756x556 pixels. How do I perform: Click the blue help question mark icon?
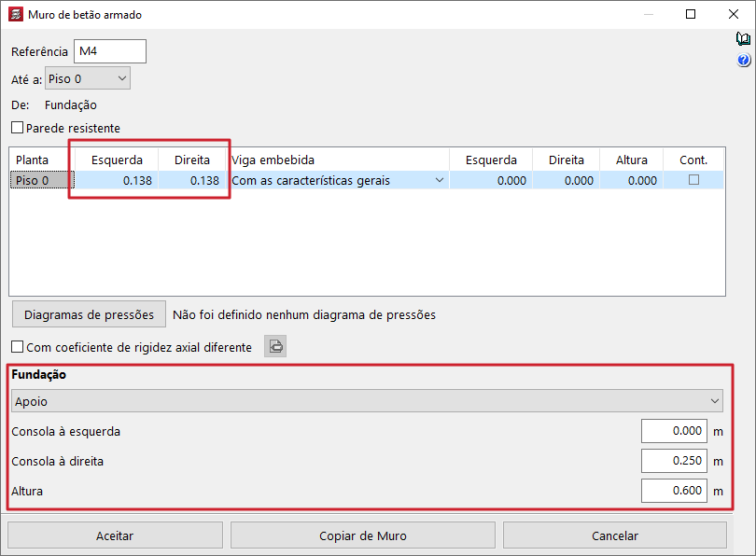[x=743, y=61]
